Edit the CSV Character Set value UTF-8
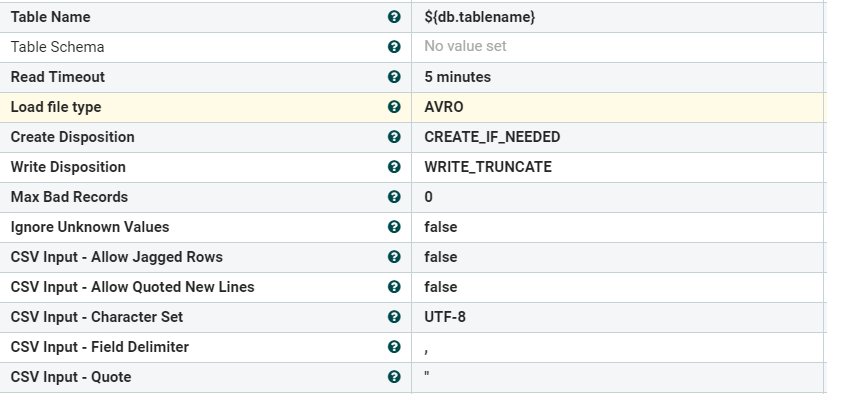The height and width of the screenshot is (401, 843). click(445, 317)
